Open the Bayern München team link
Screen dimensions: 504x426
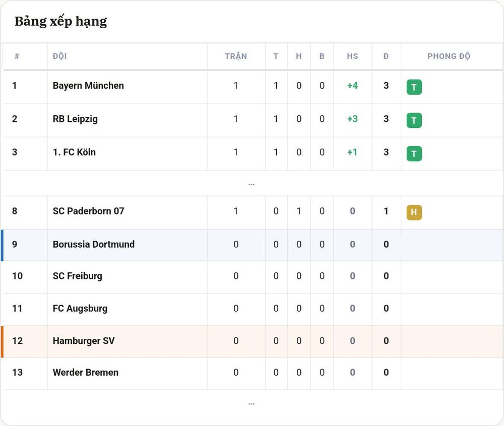click(x=88, y=86)
